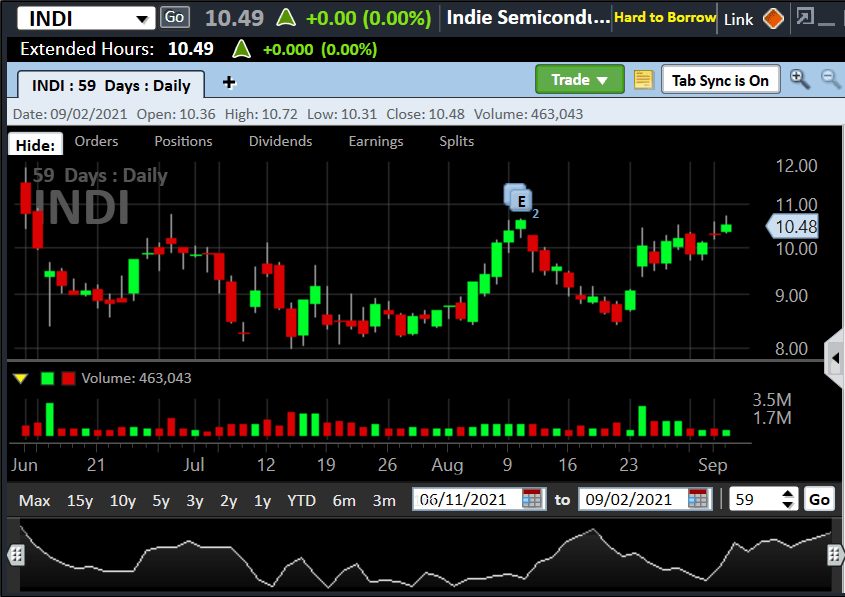The width and height of the screenshot is (845, 597).
Task: Click the 06/11/2021 start date field
Action: (472, 498)
